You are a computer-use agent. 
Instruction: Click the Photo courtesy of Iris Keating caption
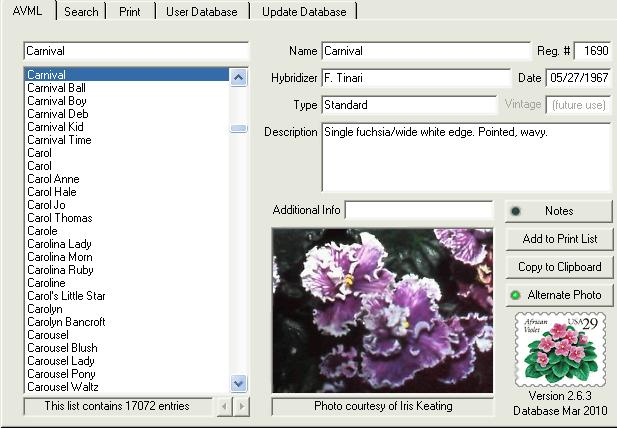[x=383, y=406]
